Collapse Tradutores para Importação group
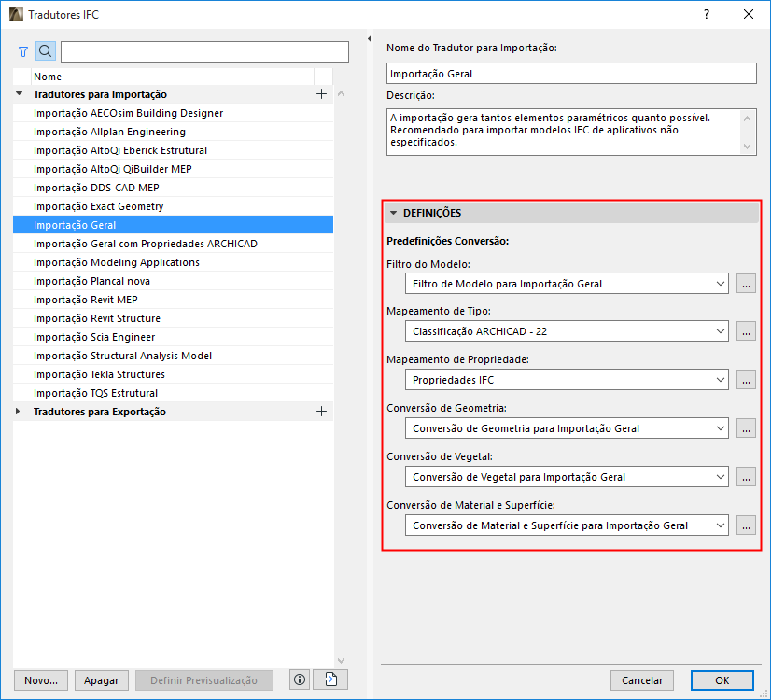Image resolution: width=771 pixels, height=700 pixels. (x=20, y=93)
